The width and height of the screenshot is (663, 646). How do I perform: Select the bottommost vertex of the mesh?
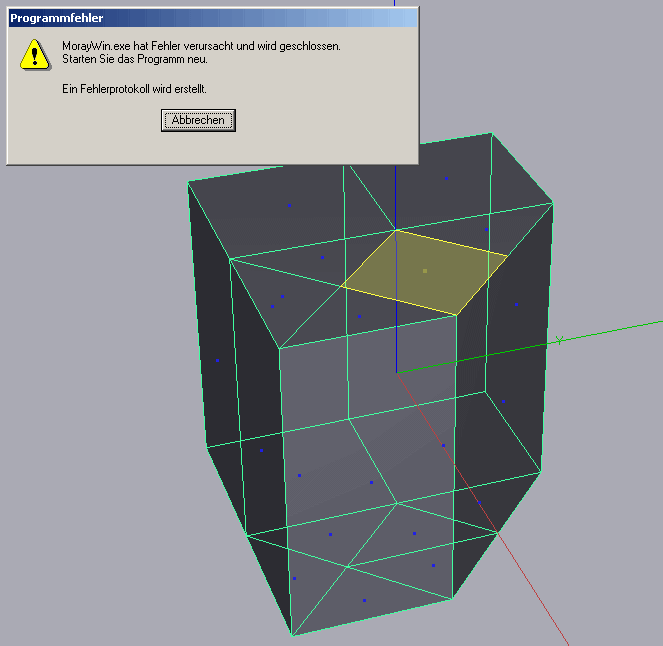pos(293,635)
